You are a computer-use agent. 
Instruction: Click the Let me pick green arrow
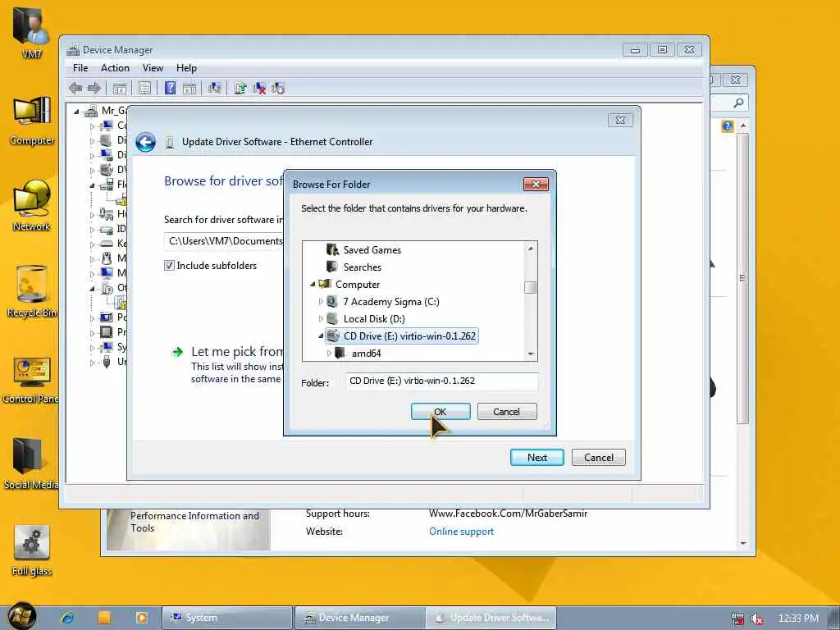pos(177,352)
